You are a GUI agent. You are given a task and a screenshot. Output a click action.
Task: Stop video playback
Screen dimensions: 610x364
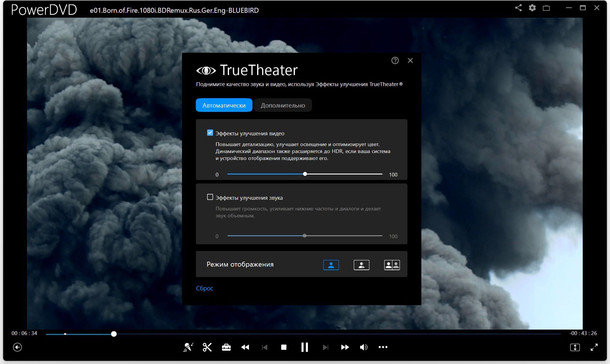click(284, 347)
